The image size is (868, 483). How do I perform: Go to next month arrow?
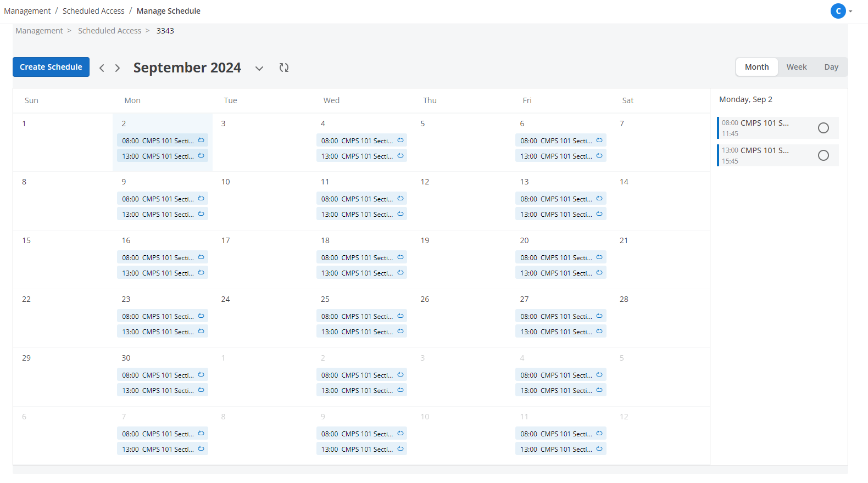tap(117, 68)
